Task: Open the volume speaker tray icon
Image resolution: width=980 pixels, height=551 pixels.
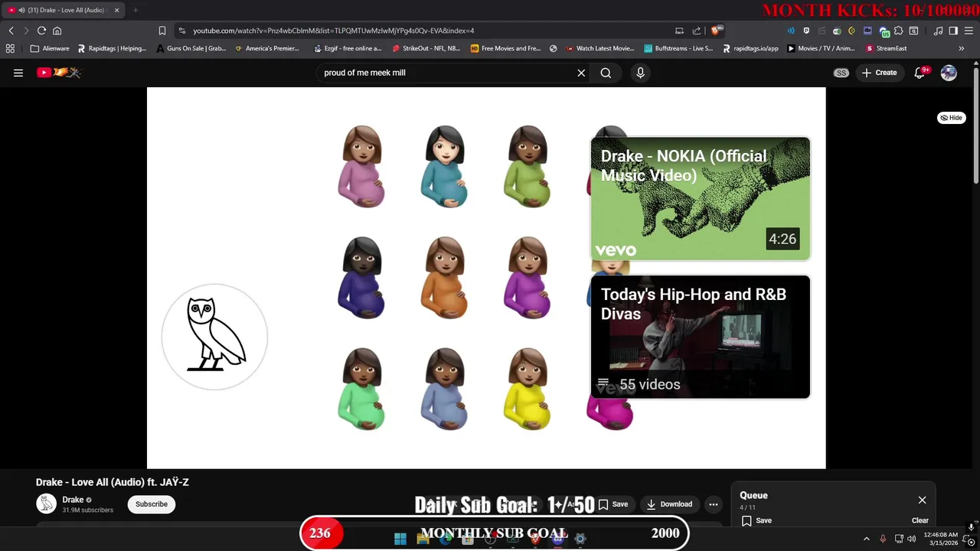Action: 911,539
